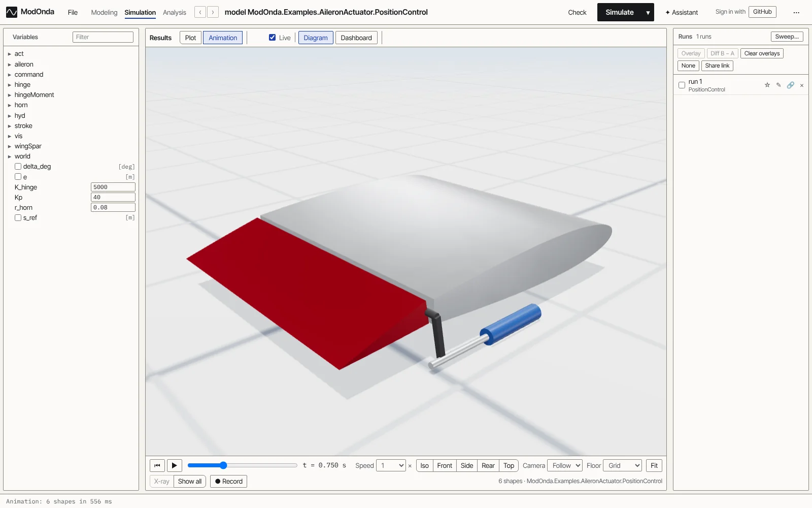Open the Floor Grid dropdown
This screenshot has height=508, width=812.
[623, 465]
